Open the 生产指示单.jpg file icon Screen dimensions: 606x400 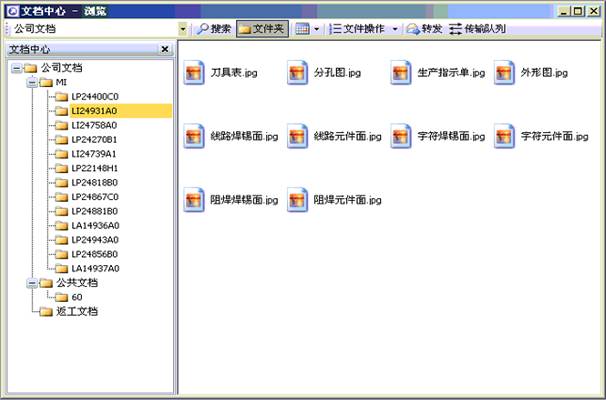point(401,72)
